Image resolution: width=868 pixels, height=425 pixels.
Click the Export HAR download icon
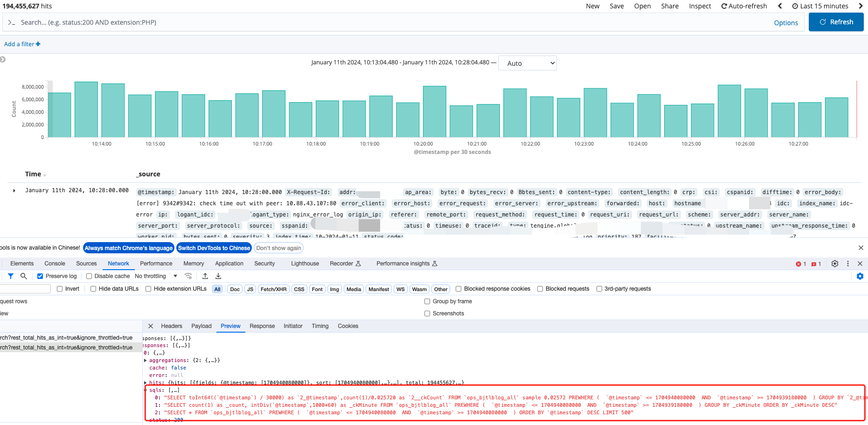(218, 276)
